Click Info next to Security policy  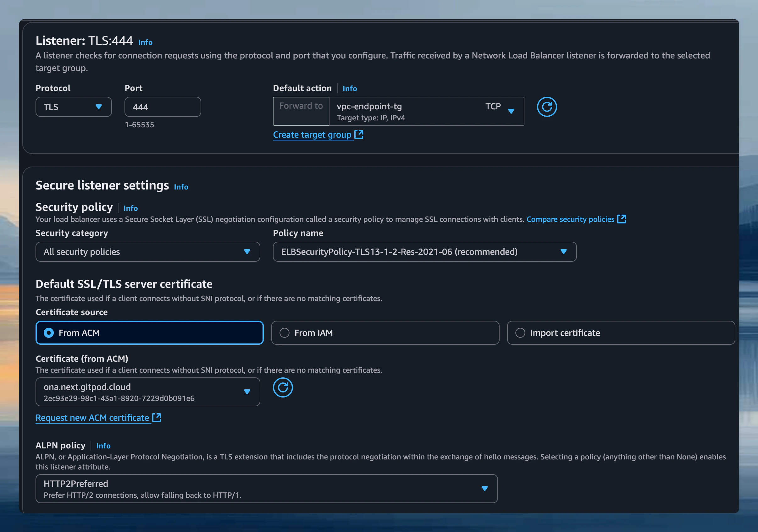tap(130, 208)
